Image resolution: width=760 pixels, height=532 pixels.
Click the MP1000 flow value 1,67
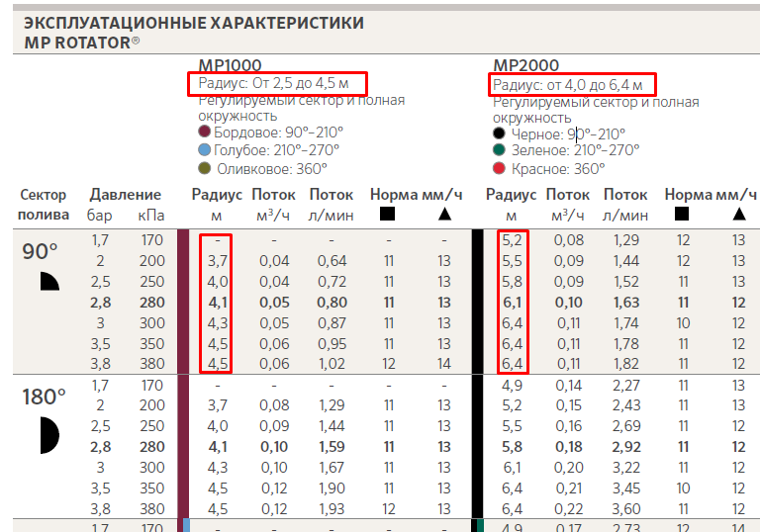tap(332, 468)
